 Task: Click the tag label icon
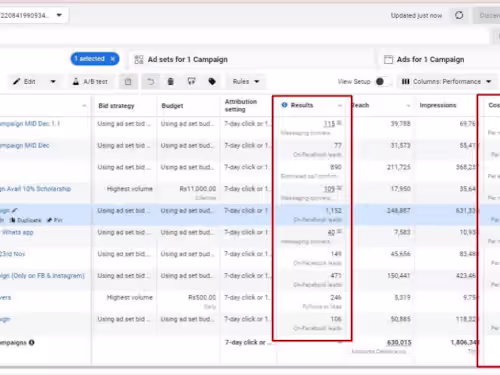point(212,81)
